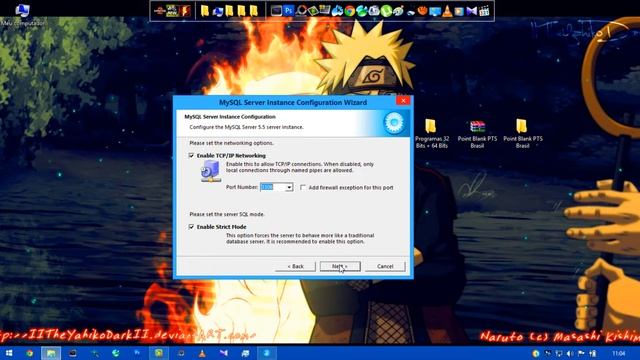The height and width of the screenshot is (360, 640).
Task: Switch to MySQL wizard taskbar item
Action: [266, 353]
